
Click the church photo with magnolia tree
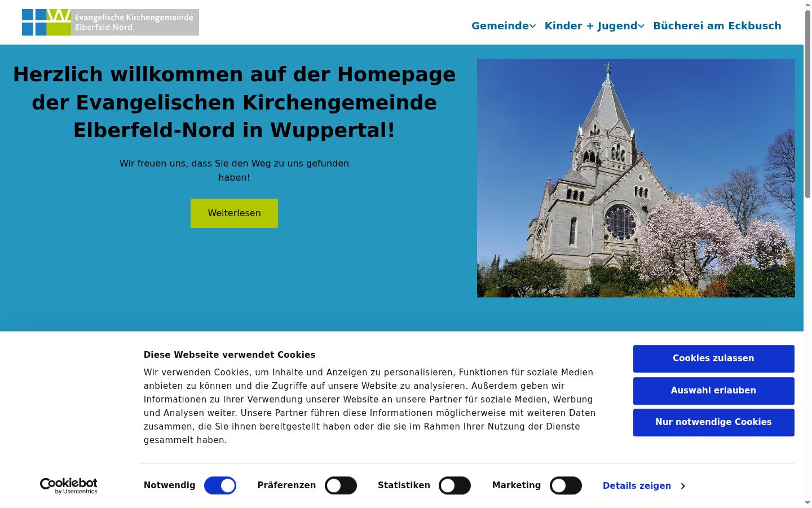(x=636, y=178)
